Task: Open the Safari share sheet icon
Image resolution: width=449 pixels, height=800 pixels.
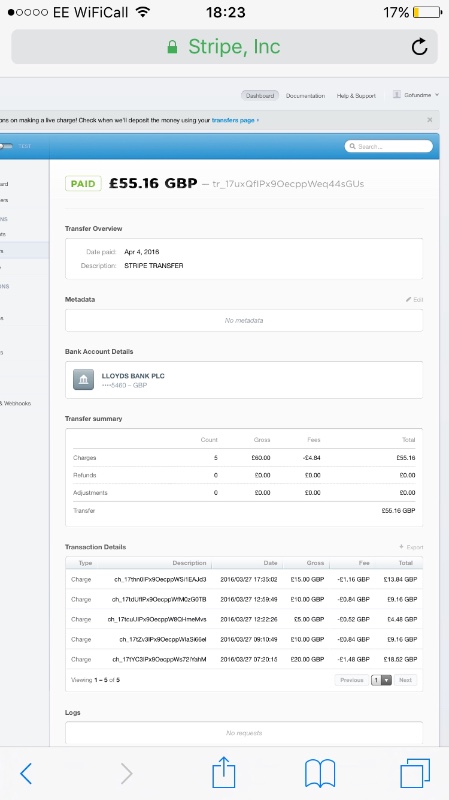Action: click(x=223, y=772)
